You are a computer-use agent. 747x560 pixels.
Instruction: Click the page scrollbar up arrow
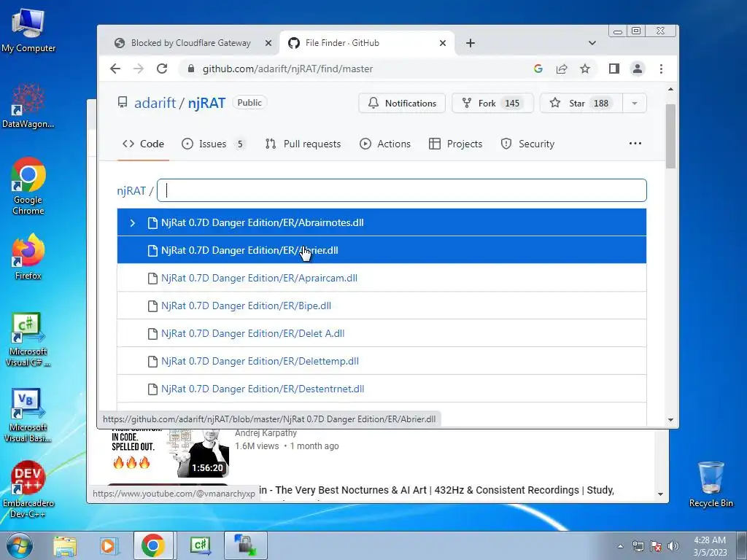coord(671,90)
